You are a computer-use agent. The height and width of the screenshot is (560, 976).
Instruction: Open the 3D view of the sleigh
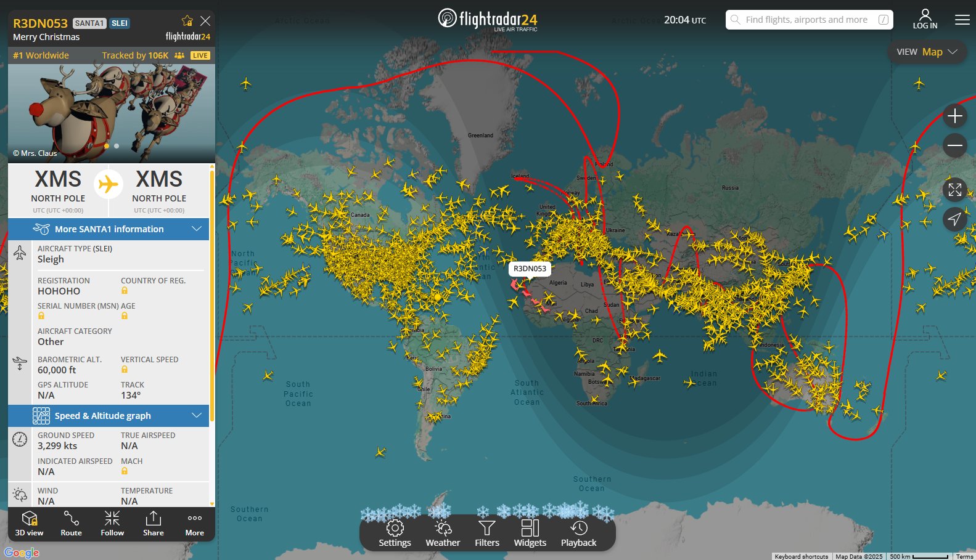(29, 524)
